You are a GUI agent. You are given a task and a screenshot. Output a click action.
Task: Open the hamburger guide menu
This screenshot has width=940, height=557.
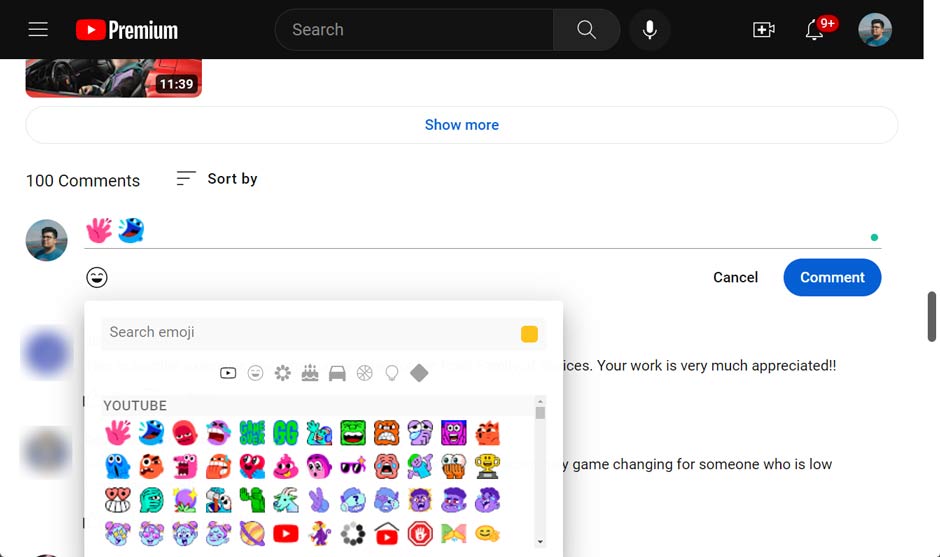tap(38, 30)
